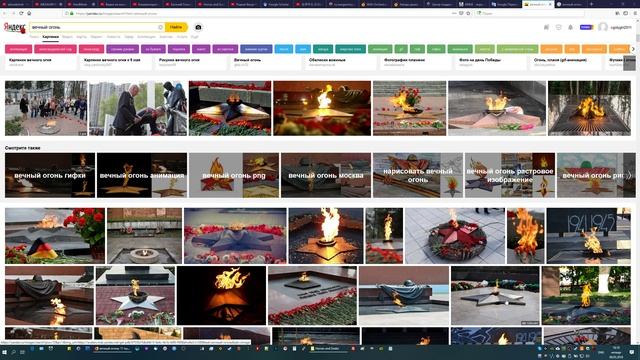The height and width of the screenshot is (360, 640).
Task: Select related search 'нарисовать вечный огонь'
Action: (418, 176)
